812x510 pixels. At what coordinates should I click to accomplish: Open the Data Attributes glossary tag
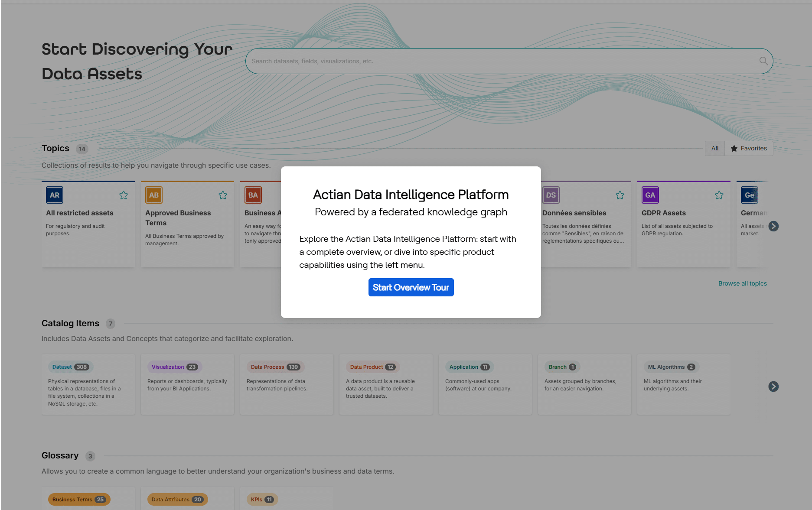click(177, 500)
